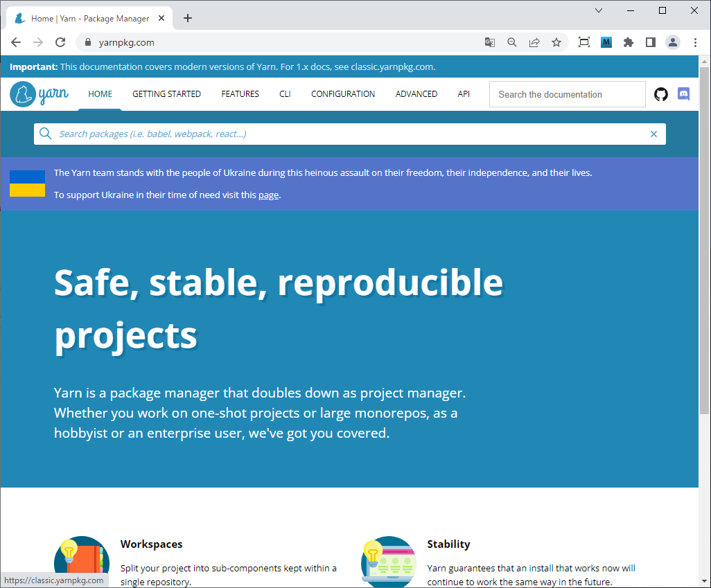Open the FEATURES nav item
Image resolution: width=711 pixels, height=588 pixels.
tap(240, 93)
